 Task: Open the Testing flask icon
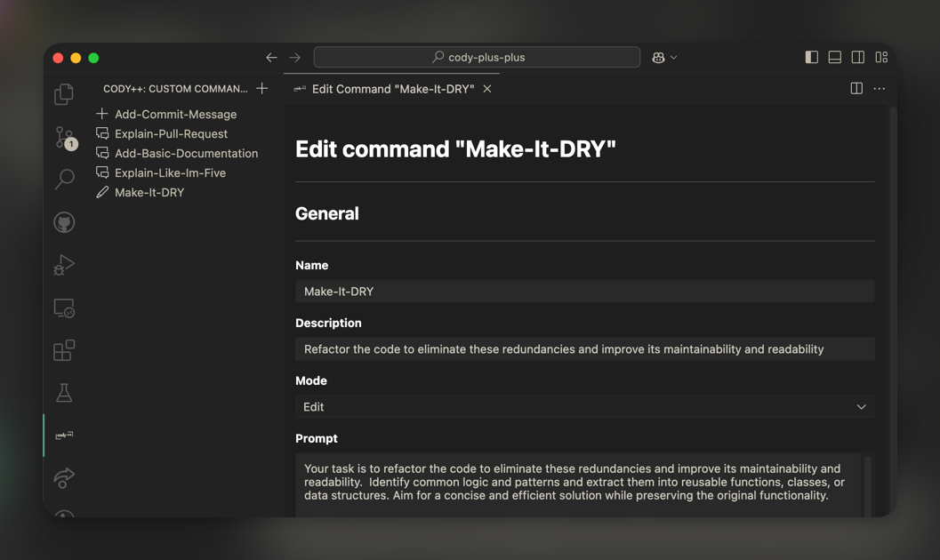pos(64,393)
